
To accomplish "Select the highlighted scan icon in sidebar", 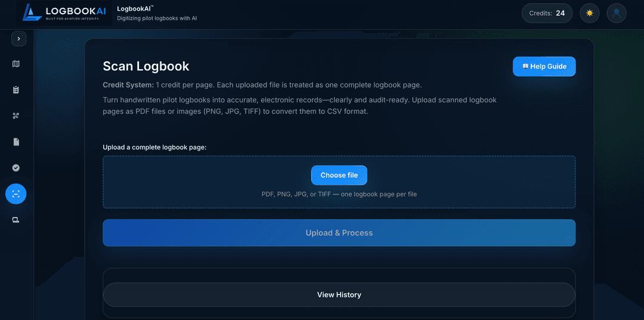I will (16, 194).
